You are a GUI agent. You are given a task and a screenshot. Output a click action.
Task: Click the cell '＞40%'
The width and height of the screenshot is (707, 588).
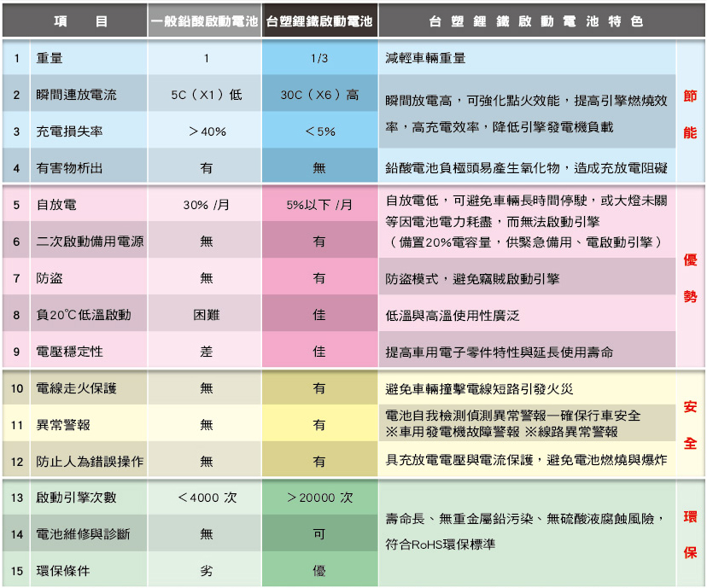point(207,131)
